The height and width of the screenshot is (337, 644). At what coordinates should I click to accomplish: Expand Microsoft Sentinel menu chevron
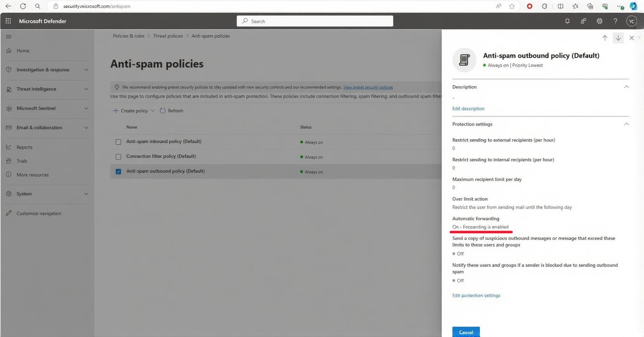click(x=86, y=109)
